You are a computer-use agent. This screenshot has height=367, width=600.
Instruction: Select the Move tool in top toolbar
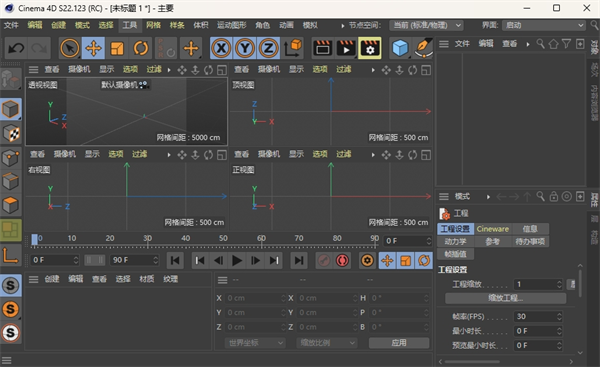point(93,48)
